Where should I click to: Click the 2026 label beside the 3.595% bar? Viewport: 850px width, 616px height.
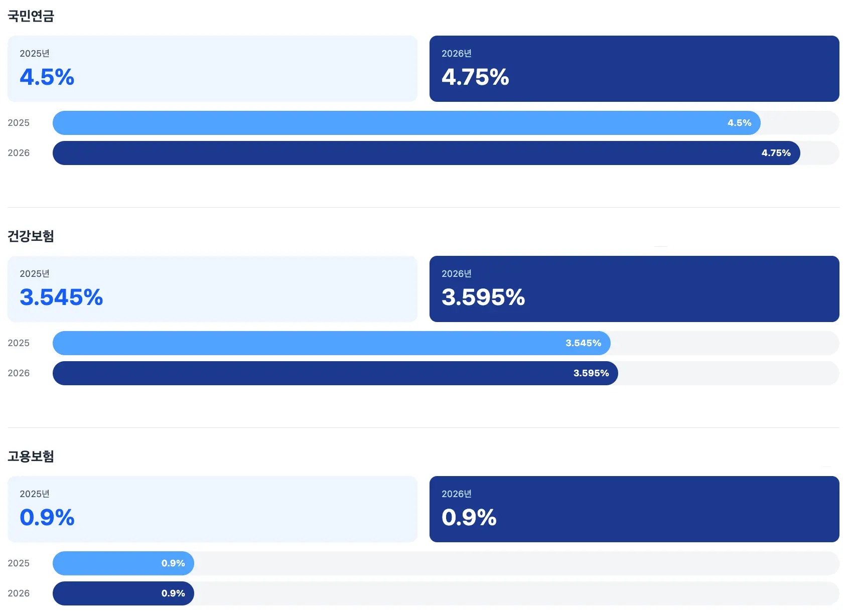[19, 373]
